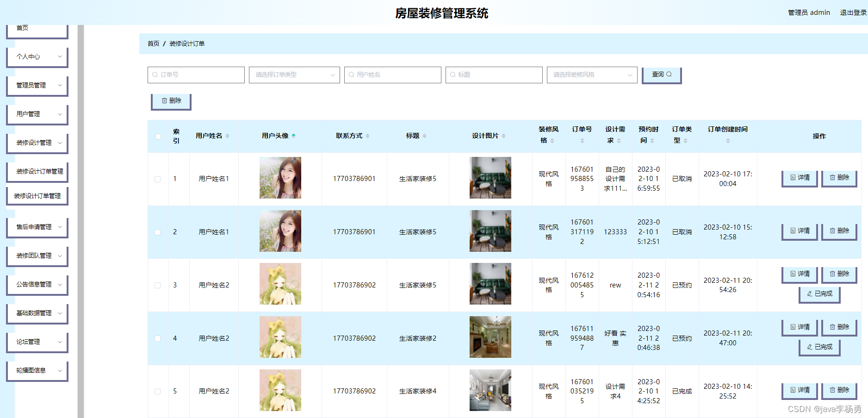
Task: Sort by 标题 column sort icon
Action: coord(425,136)
